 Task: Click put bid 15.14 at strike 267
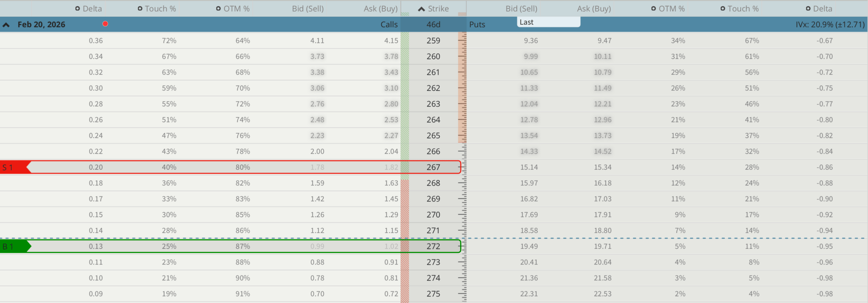[x=529, y=167]
